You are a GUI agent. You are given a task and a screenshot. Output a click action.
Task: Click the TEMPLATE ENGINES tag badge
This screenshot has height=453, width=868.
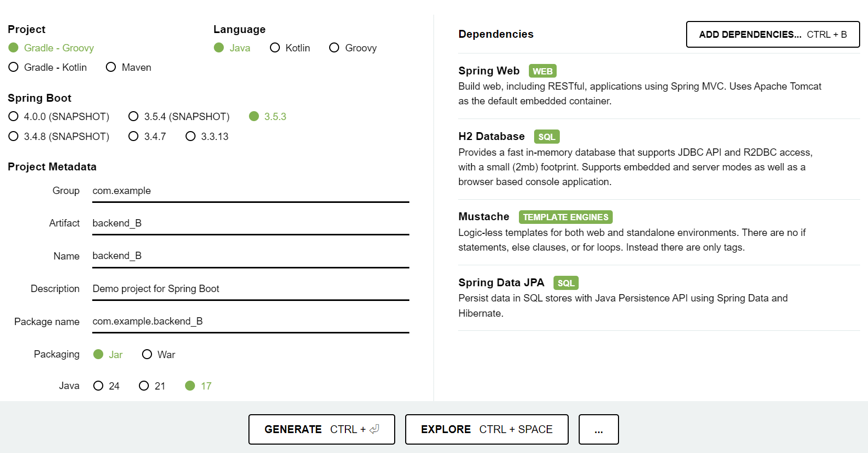coord(566,217)
